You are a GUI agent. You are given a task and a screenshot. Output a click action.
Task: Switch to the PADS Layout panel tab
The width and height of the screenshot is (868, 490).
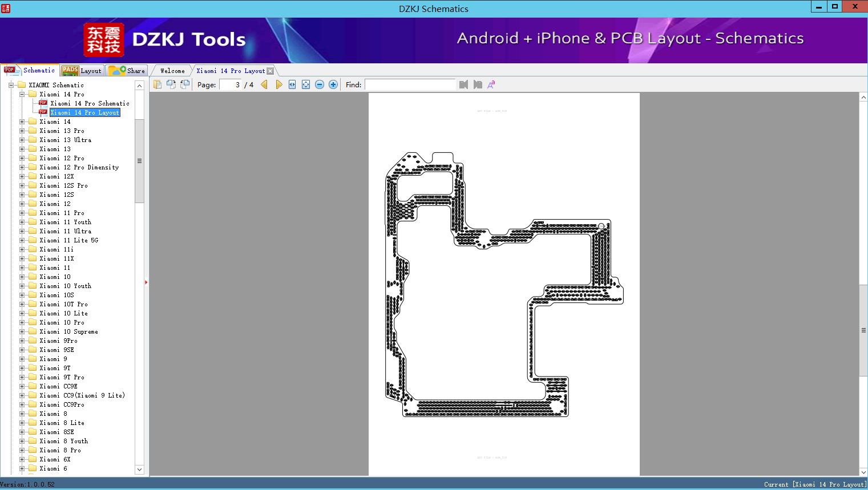click(x=82, y=71)
